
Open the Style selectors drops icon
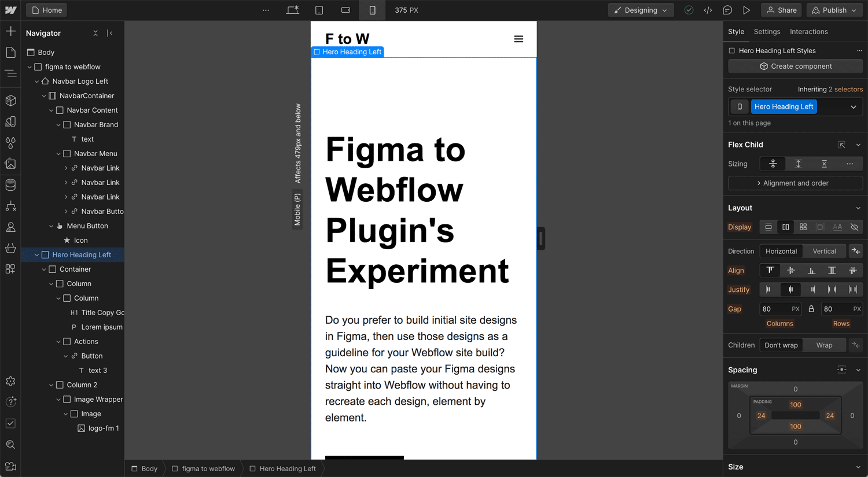click(x=10, y=142)
